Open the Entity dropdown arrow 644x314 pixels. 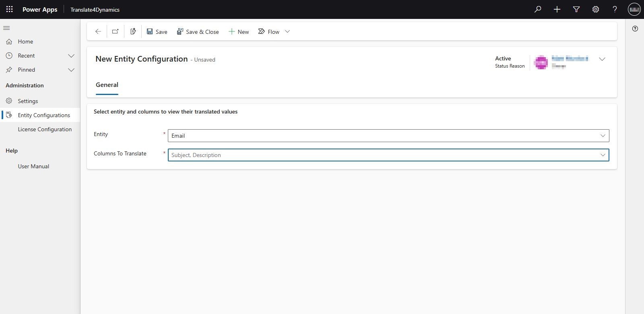[x=603, y=136]
